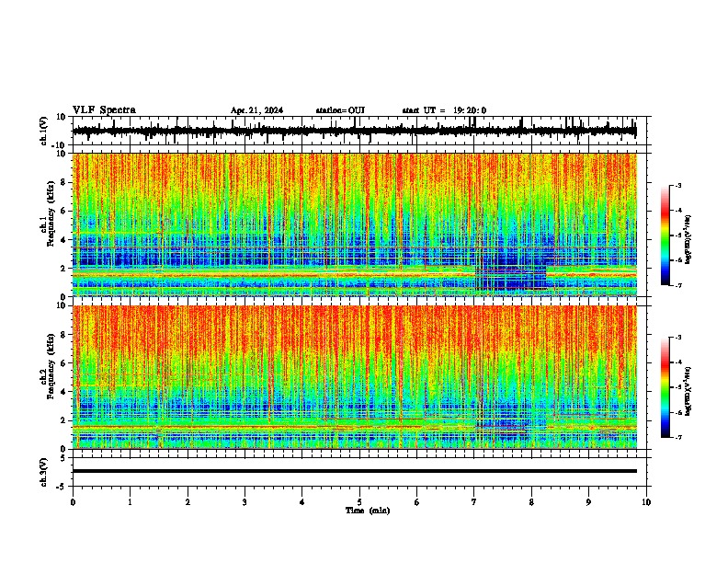Click the time axis tick label '5'
The height and width of the screenshot is (563, 728).
pos(359,502)
